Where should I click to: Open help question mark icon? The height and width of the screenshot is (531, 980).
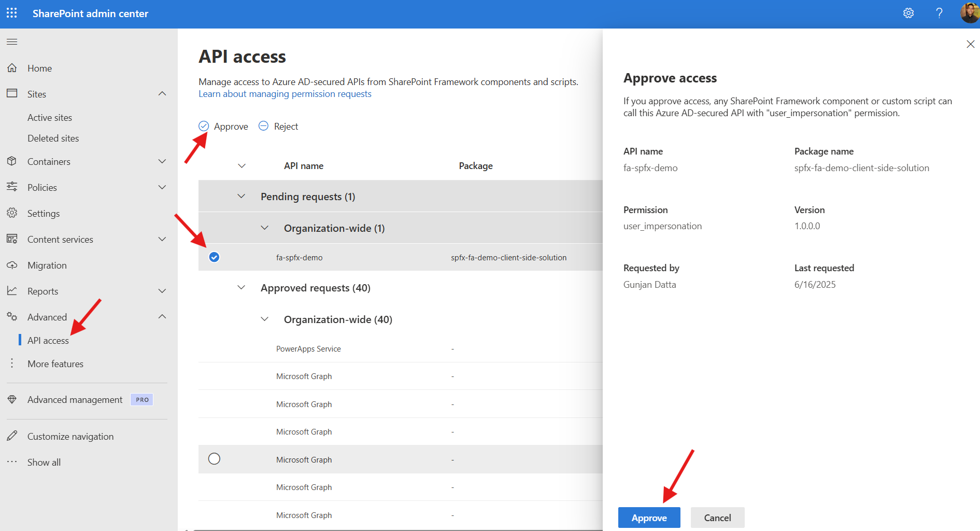(x=939, y=13)
